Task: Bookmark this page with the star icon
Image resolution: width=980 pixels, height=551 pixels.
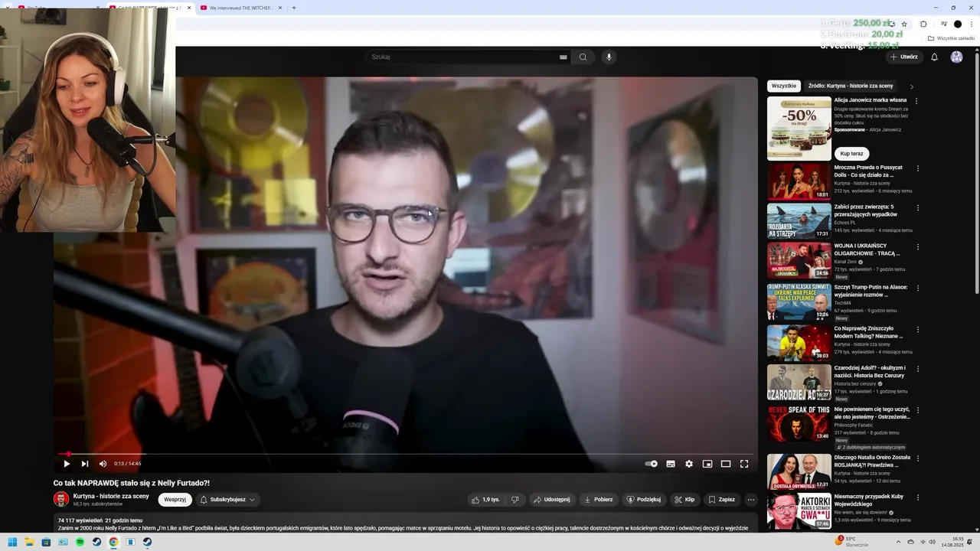Action: 904,24
